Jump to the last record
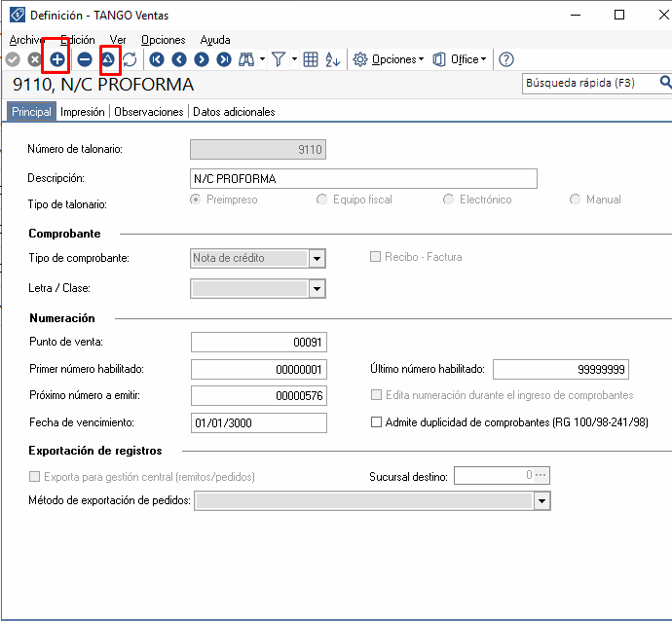672x621 pixels. (224, 59)
